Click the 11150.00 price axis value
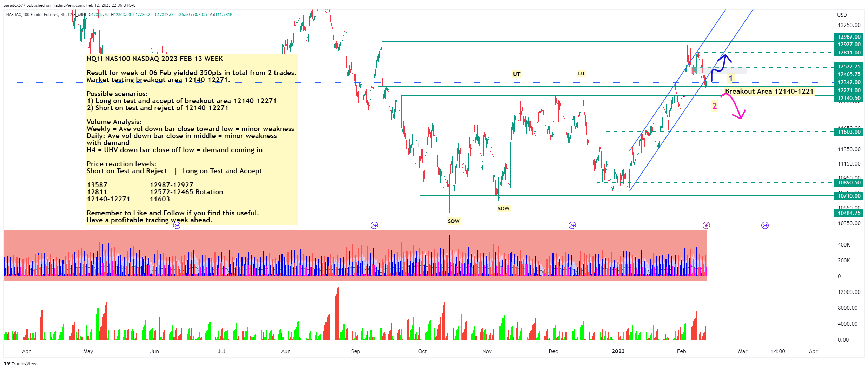 point(849,164)
